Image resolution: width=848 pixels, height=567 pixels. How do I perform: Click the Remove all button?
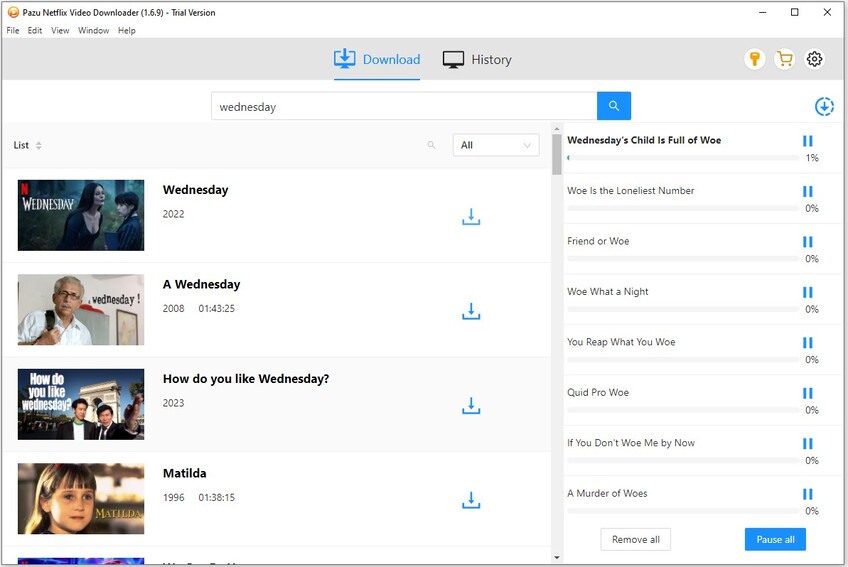(635, 539)
